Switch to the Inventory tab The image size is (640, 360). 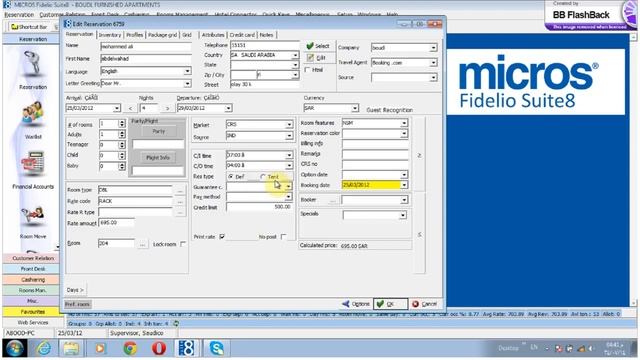pos(110,35)
